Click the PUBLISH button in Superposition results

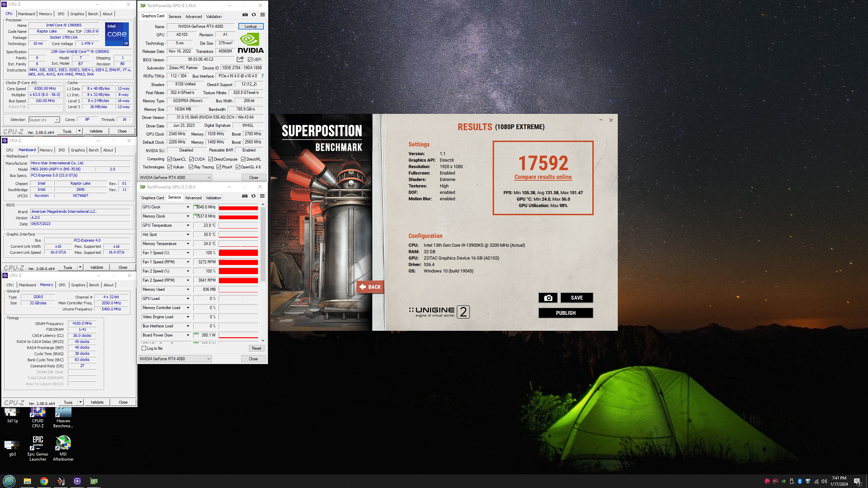[x=566, y=313]
